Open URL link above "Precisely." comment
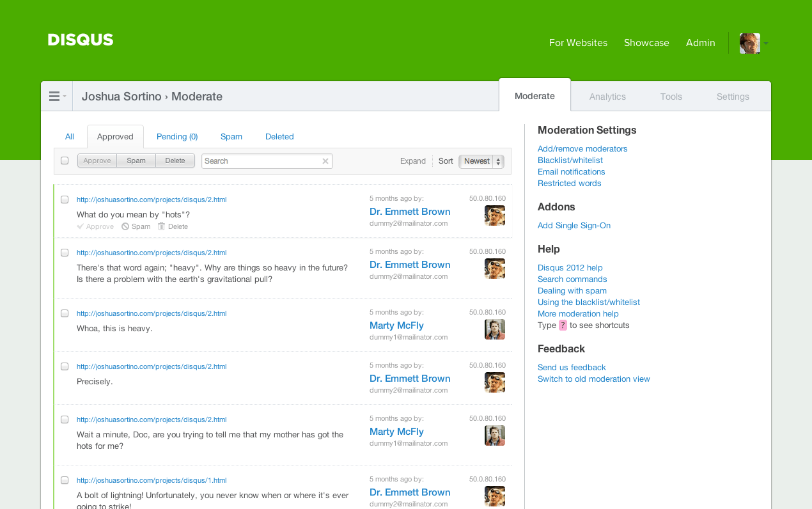 pyautogui.click(x=152, y=366)
